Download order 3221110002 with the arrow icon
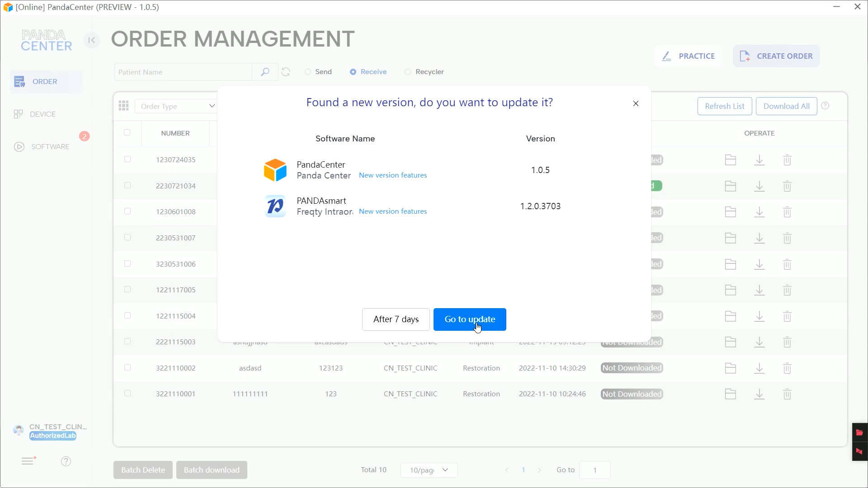This screenshot has height=488, width=868. pos(759,368)
